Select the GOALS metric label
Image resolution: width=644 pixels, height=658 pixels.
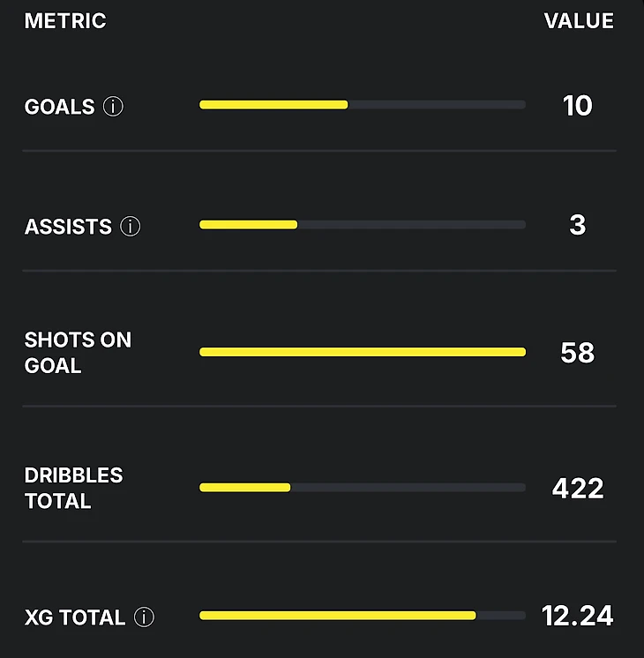pos(60,107)
